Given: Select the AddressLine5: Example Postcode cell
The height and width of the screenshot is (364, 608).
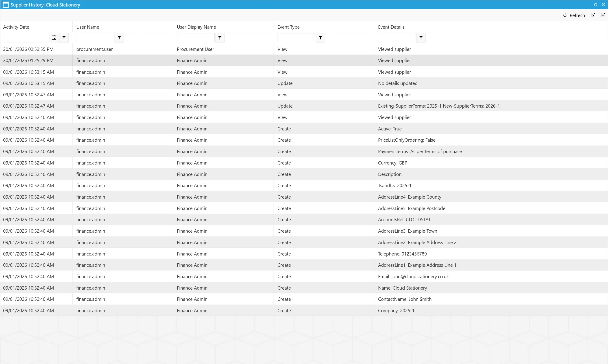Looking at the screenshot, I should (491, 208).
